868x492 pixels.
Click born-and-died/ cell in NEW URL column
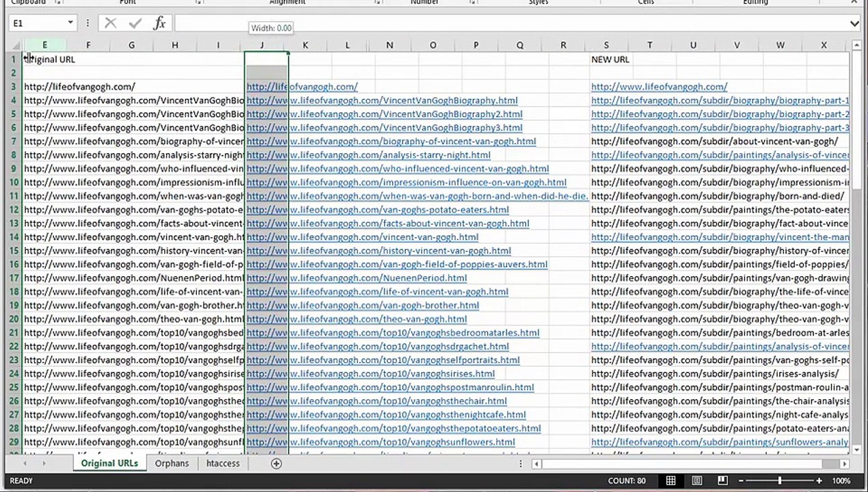[717, 196]
